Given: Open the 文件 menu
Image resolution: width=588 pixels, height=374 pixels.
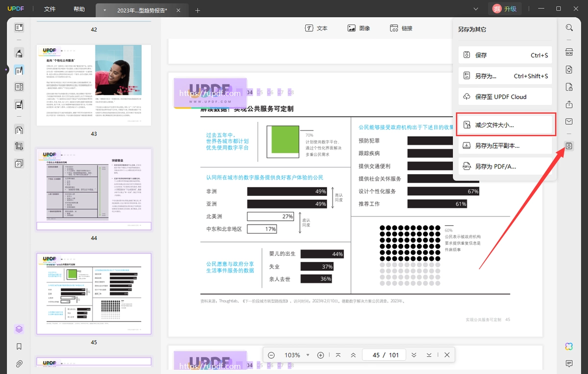Looking at the screenshot, I should pos(49,9).
